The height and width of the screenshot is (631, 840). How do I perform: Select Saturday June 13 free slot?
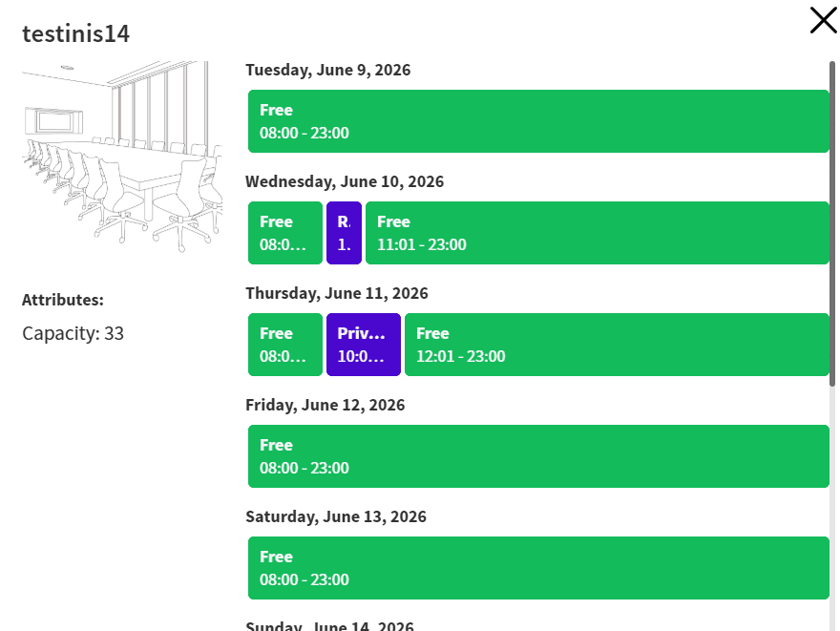(538, 568)
